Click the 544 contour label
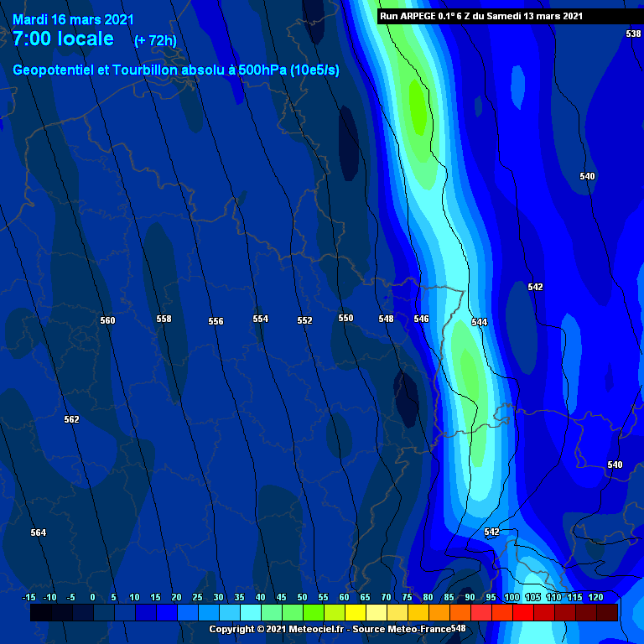The width and height of the screenshot is (644, 644). tap(479, 323)
